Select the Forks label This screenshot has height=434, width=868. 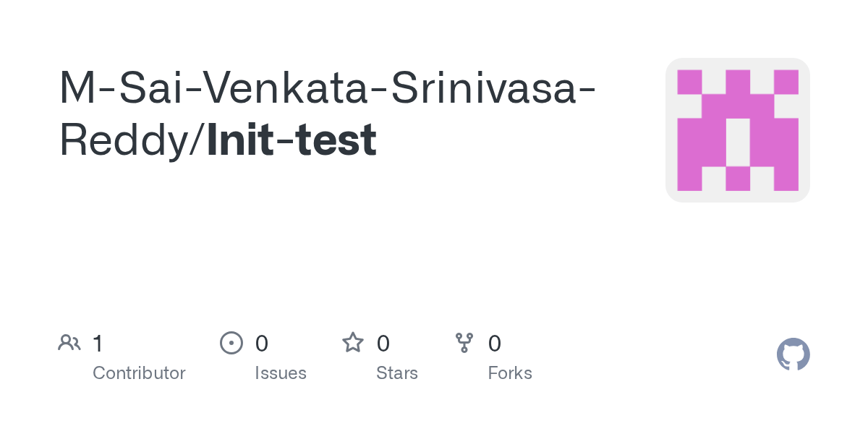[510, 373]
